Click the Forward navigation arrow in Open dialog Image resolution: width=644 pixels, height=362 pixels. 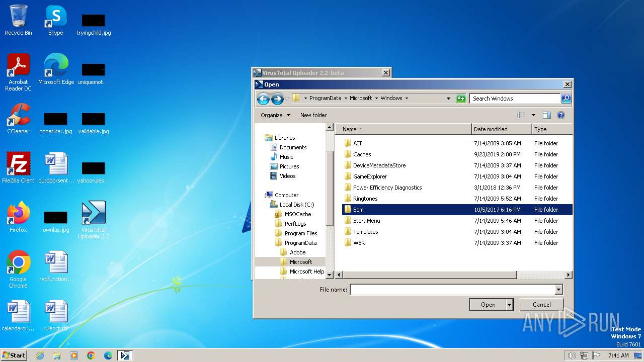click(x=277, y=99)
